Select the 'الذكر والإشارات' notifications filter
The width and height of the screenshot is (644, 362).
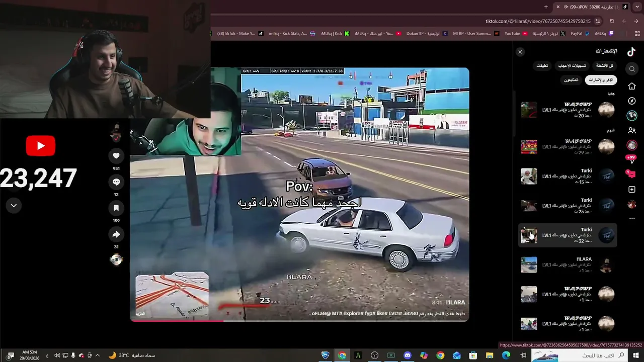(601, 80)
